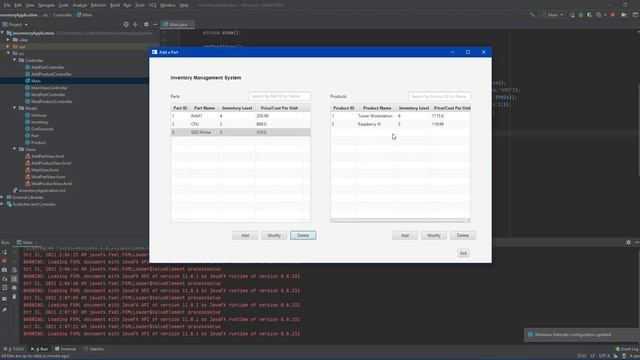Click Add button under Products table

coord(405,236)
